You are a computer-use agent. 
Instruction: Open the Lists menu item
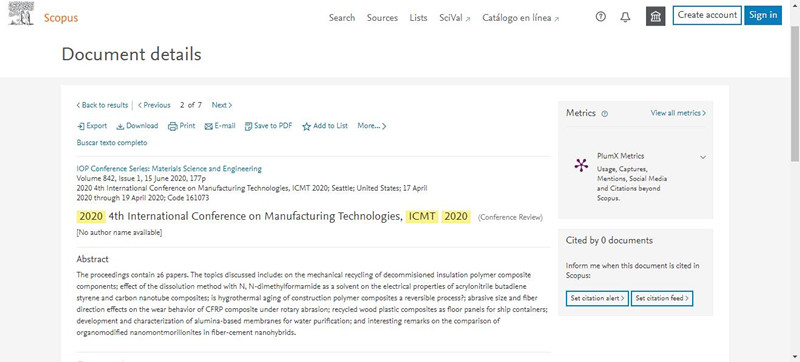pyautogui.click(x=418, y=18)
